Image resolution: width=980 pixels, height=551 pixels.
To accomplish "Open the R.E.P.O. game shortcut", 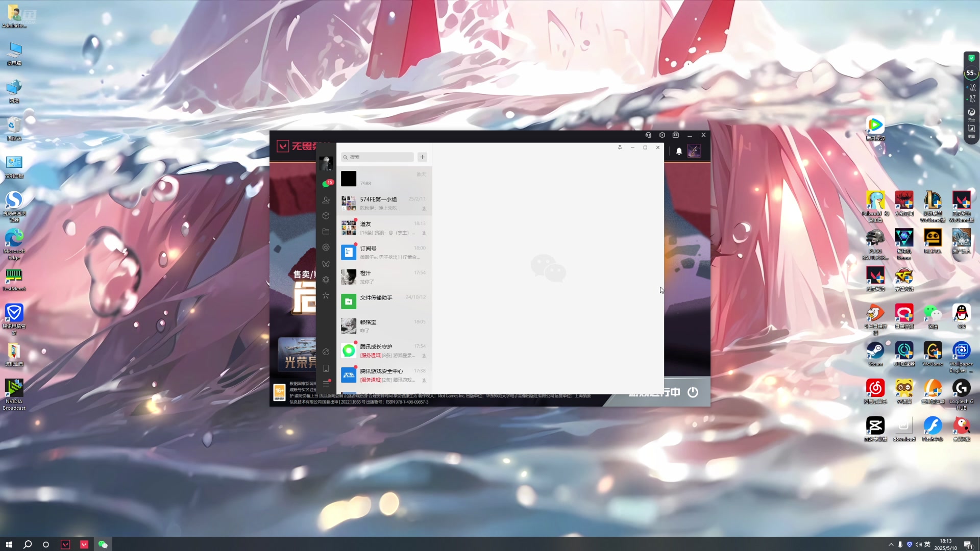I will 933,241.
